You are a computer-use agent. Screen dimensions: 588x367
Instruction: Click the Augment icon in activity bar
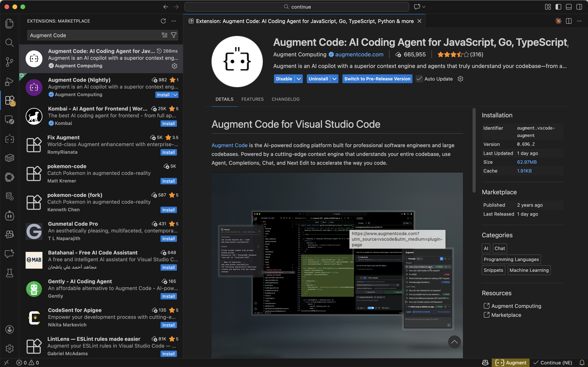click(x=9, y=139)
